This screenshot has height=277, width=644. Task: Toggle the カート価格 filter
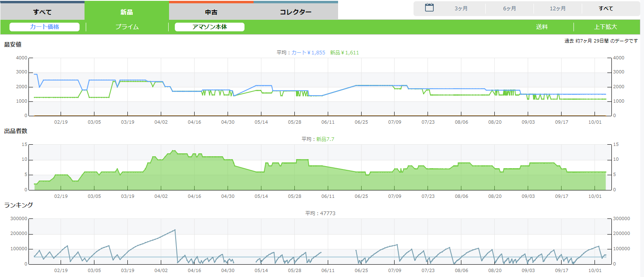[45, 27]
